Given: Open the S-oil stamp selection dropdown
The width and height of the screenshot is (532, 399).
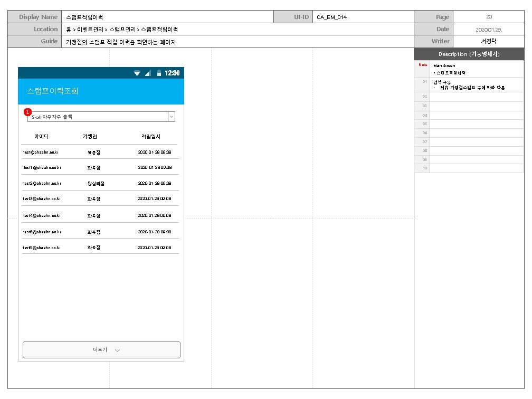Looking at the screenshot, I should [101, 117].
